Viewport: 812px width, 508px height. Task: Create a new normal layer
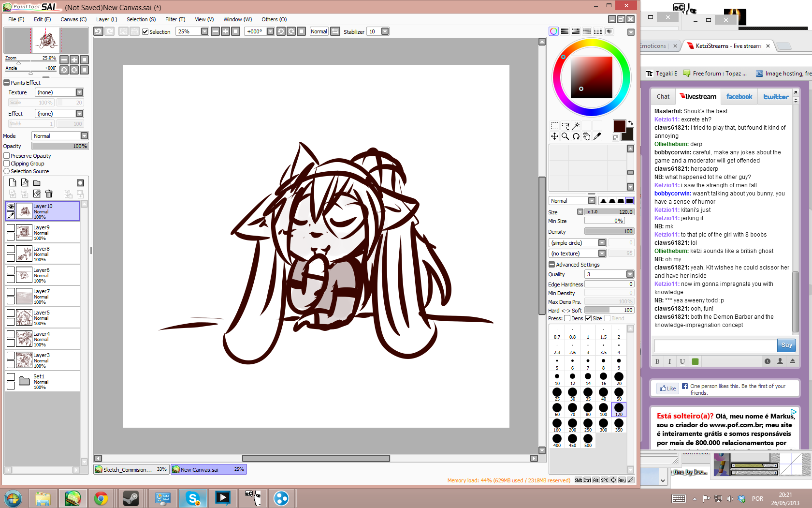[x=13, y=182]
